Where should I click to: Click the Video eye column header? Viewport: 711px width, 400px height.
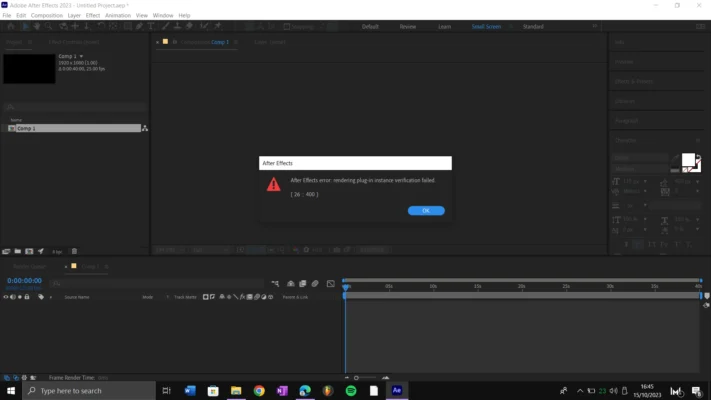[x=6, y=297]
